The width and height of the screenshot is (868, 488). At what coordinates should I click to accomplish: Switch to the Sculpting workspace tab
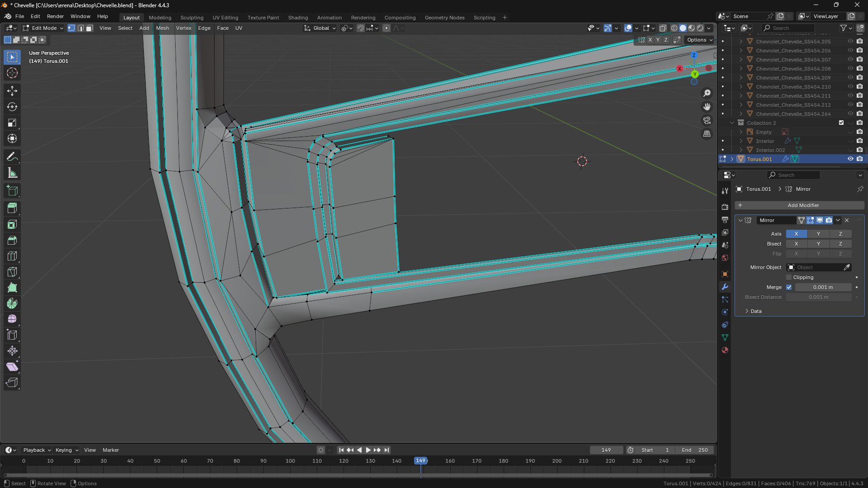(192, 18)
